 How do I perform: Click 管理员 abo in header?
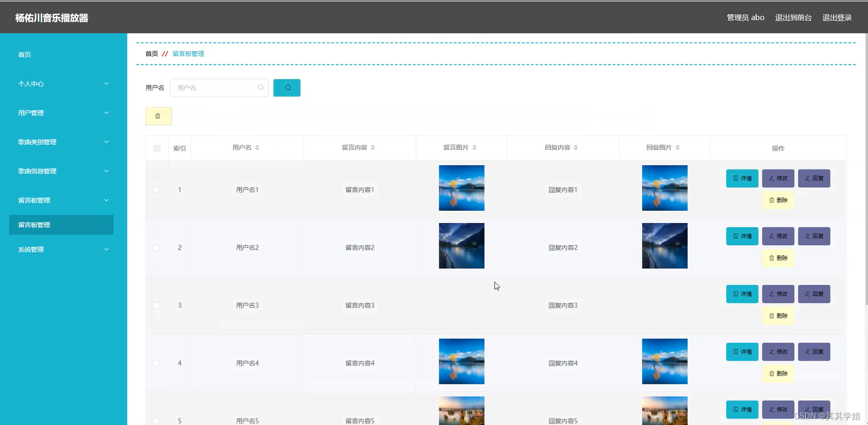(745, 17)
